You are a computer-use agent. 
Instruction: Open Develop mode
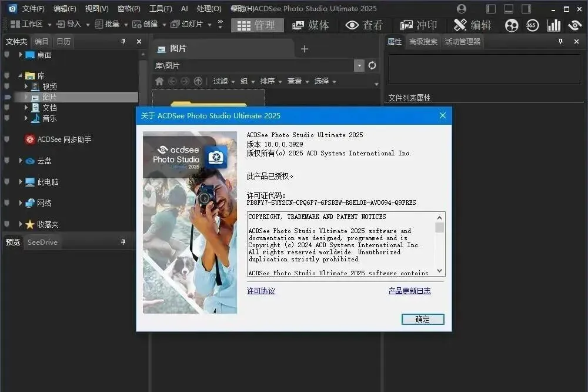click(x=418, y=25)
